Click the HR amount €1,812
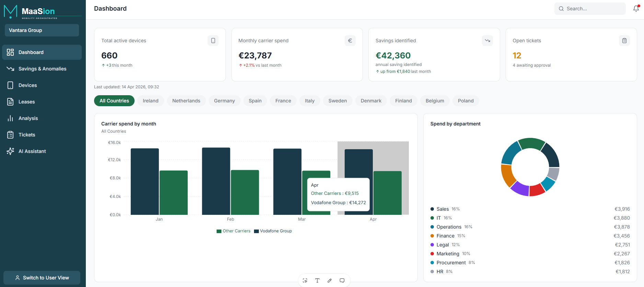Image resolution: width=644 pixels, height=287 pixels. [x=623, y=272]
